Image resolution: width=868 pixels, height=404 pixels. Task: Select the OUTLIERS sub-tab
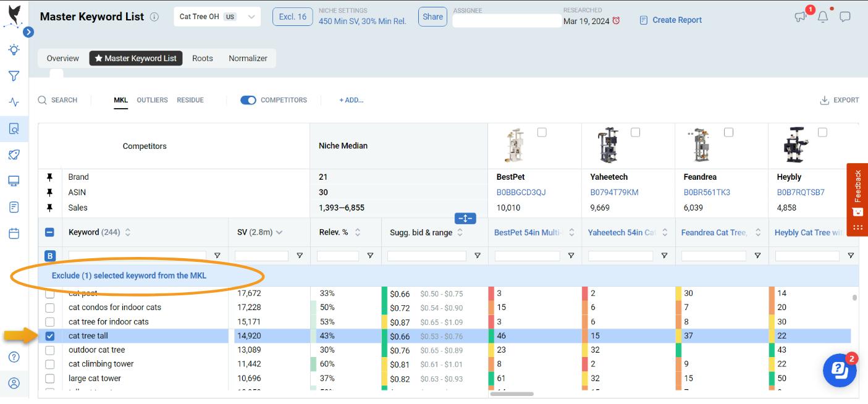153,100
